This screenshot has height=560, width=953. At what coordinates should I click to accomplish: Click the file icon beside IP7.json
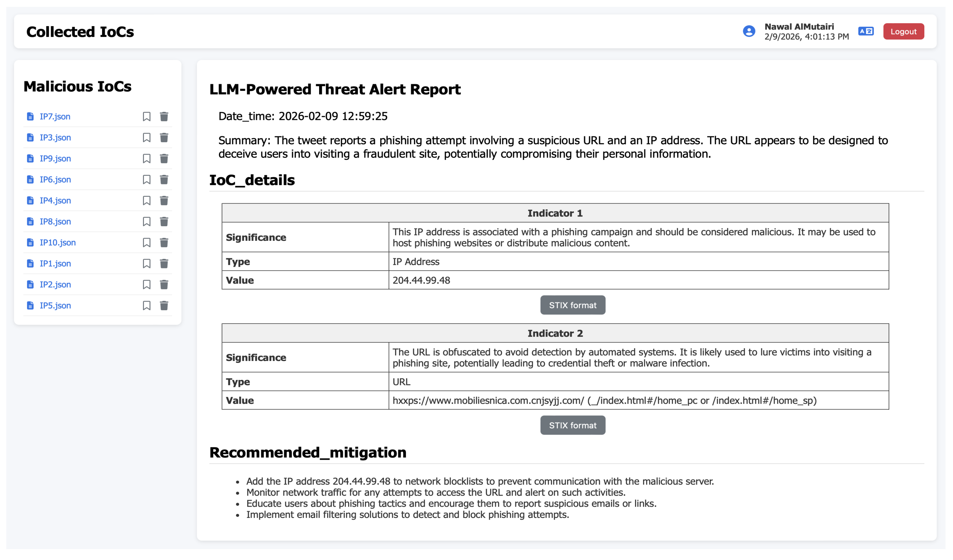pyautogui.click(x=30, y=116)
